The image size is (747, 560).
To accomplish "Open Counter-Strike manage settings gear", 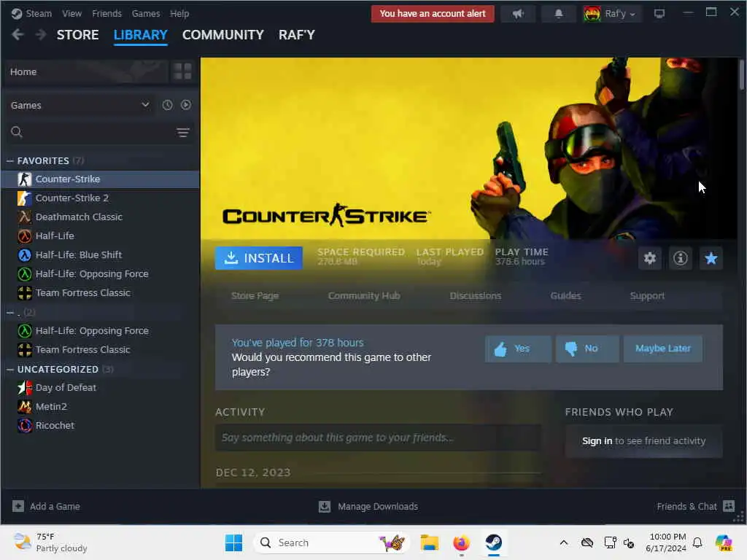I will point(650,258).
